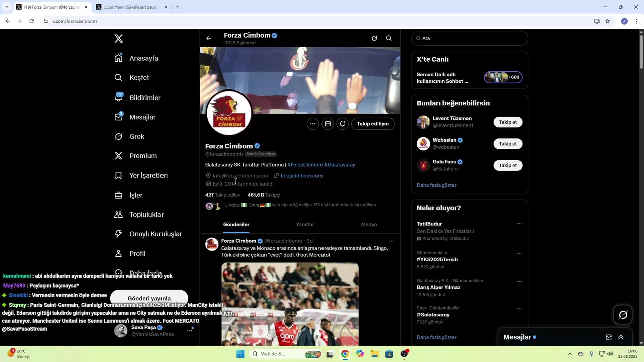Select Yanıtlar tab
Screen dimensions: 644x362
coord(305,225)
